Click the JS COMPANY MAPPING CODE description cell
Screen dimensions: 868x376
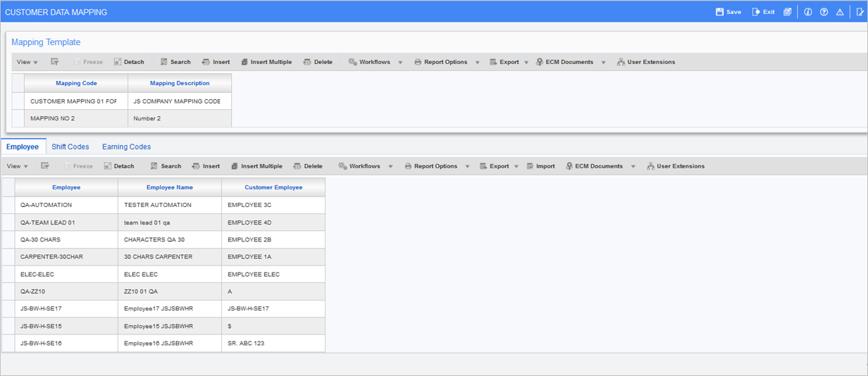coord(180,101)
